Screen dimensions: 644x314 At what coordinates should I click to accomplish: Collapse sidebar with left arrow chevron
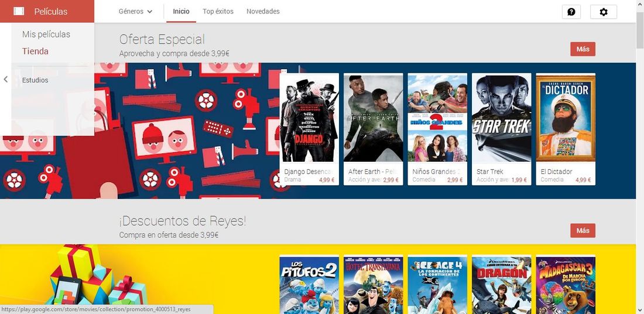(x=5, y=79)
